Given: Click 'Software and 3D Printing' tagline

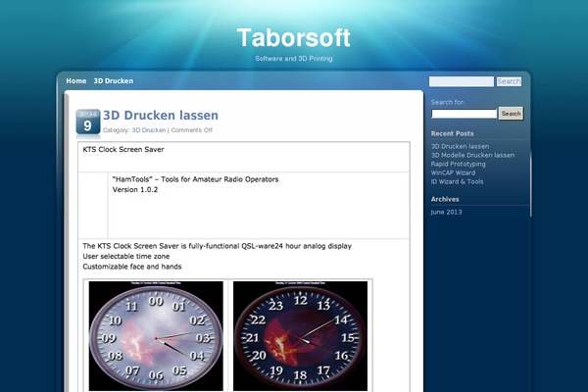Looking at the screenshot, I should coord(294,59).
